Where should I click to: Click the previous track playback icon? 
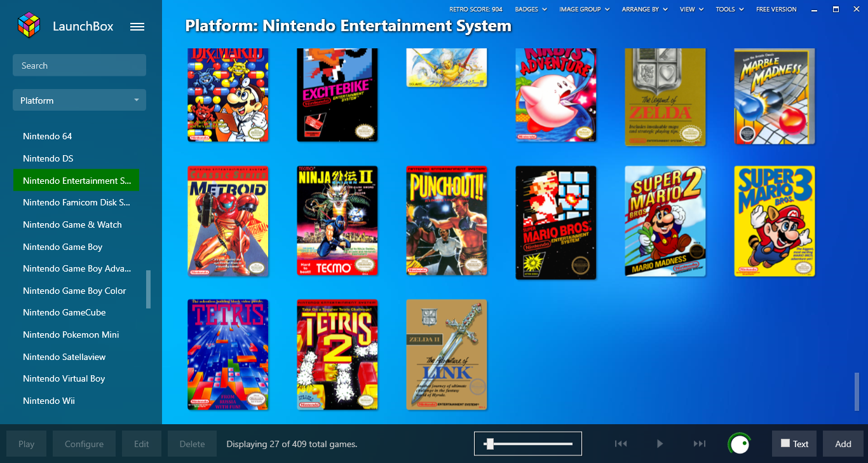[621, 444]
